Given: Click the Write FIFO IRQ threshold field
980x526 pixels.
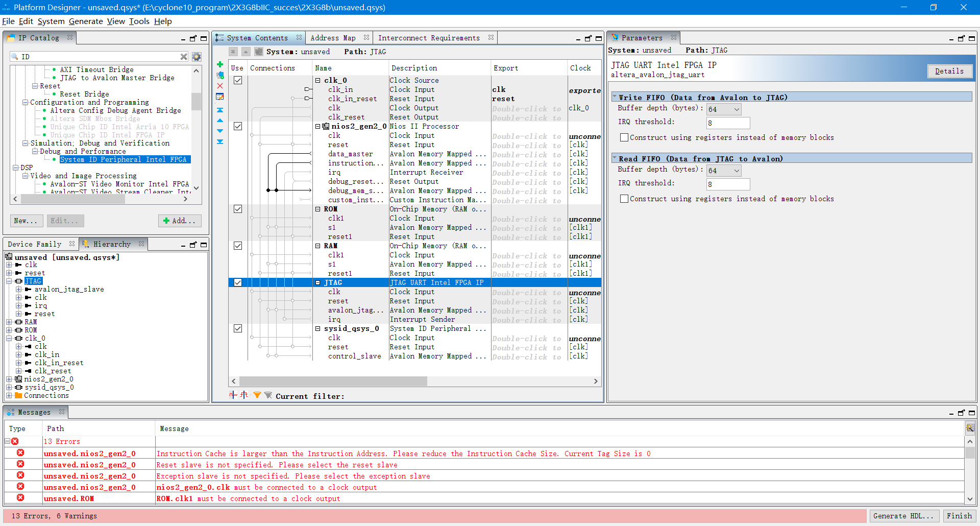Looking at the screenshot, I should [x=728, y=123].
